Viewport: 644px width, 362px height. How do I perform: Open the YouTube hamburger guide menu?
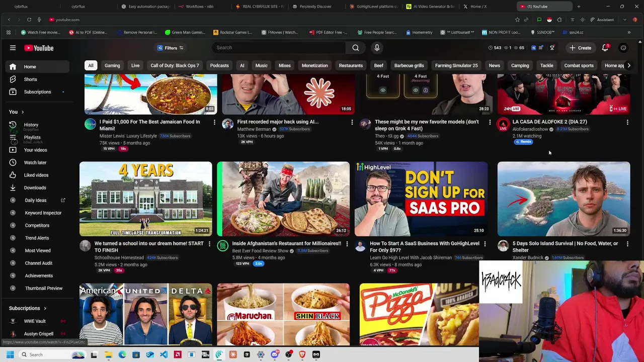pyautogui.click(x=13, y=48)
